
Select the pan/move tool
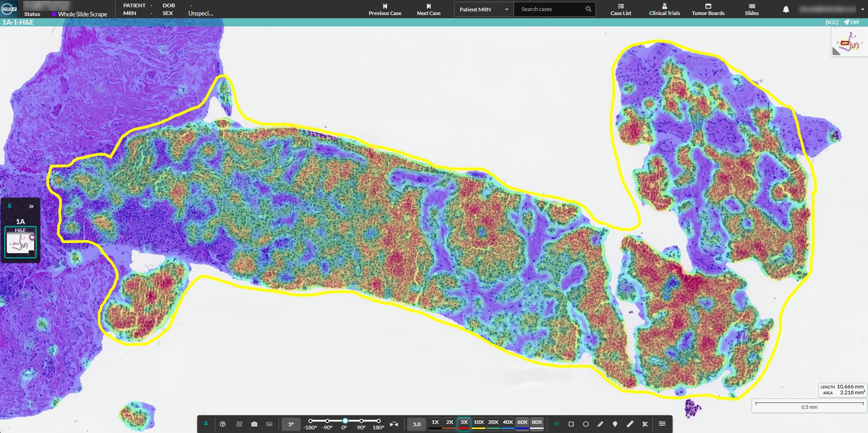(556, 424)
